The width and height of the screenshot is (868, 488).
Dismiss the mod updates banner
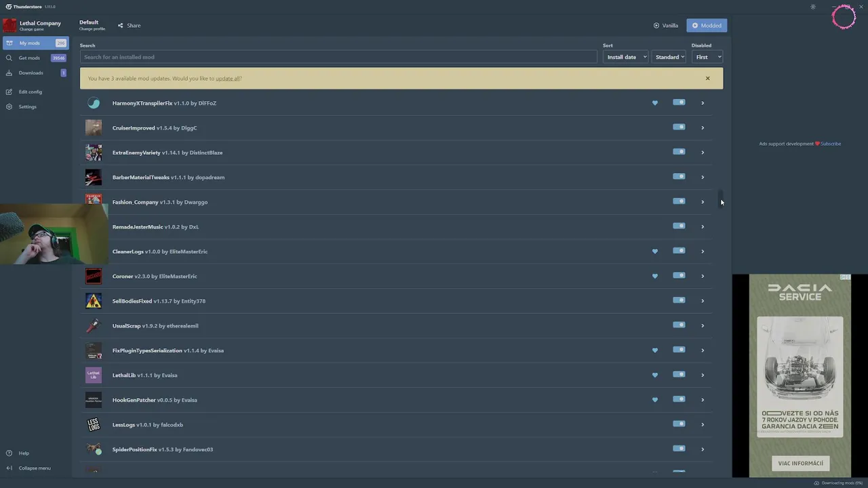pos(707,78)
